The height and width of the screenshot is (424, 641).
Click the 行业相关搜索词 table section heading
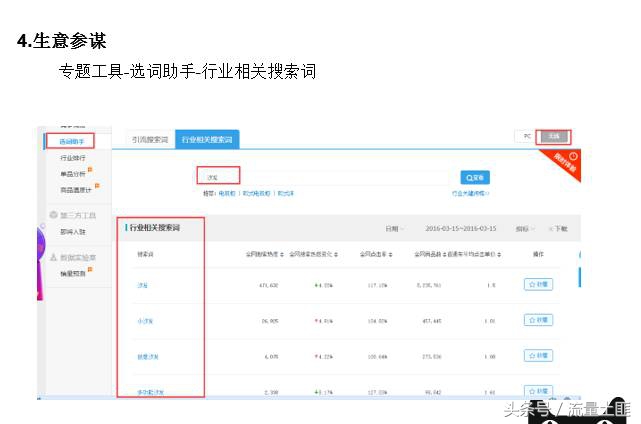coord(155,228)
